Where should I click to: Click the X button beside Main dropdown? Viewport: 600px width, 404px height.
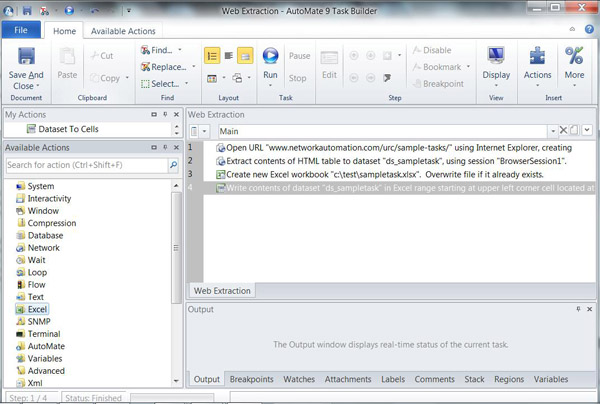coord(563,130)
